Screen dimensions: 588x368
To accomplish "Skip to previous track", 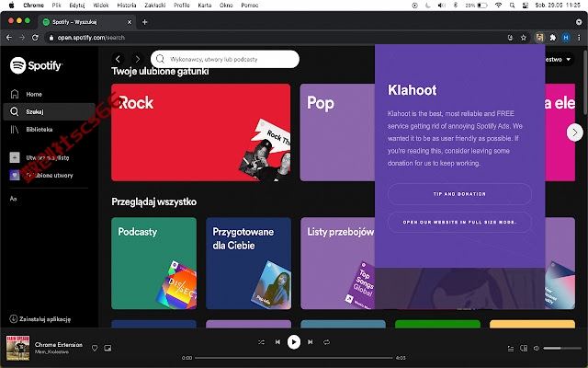I will 277,342.
